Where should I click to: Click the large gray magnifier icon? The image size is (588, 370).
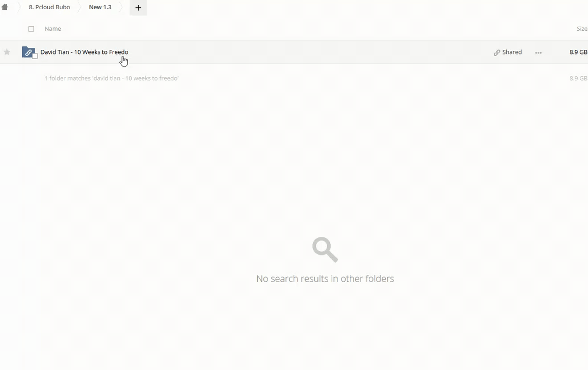[x=325, y=249]
